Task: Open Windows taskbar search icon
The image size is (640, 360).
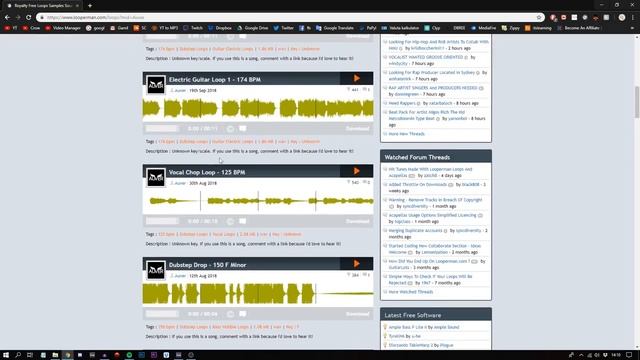Action: tap(18, 355)
